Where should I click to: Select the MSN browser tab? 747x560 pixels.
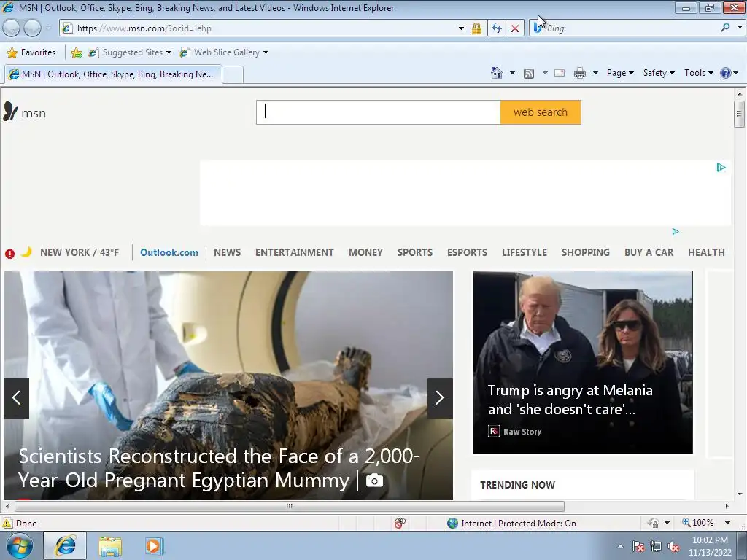click(x=113, y=74)
